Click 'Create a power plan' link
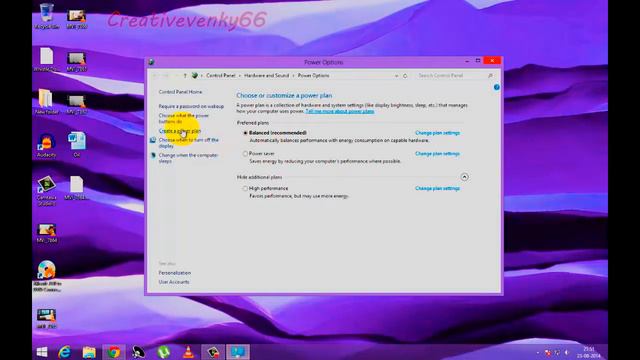 point(180,131)
